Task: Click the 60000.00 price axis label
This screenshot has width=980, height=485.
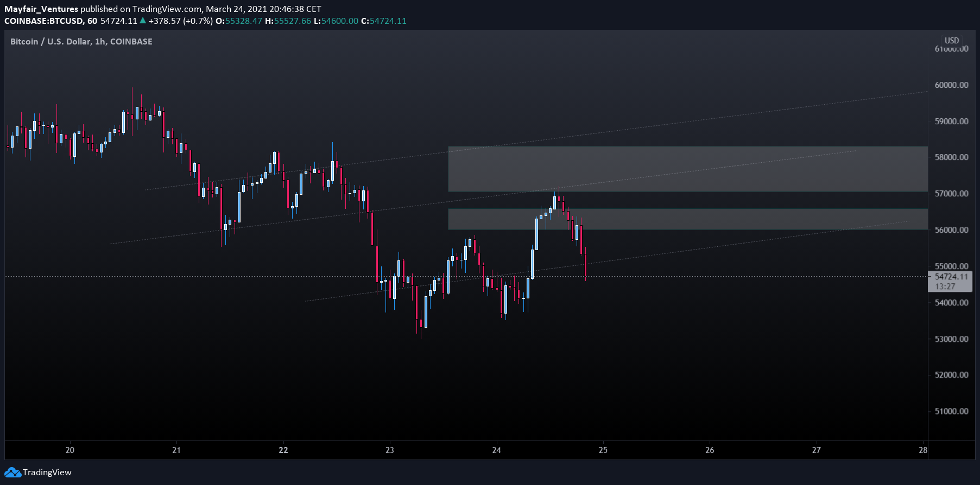Action: [951, 85]
